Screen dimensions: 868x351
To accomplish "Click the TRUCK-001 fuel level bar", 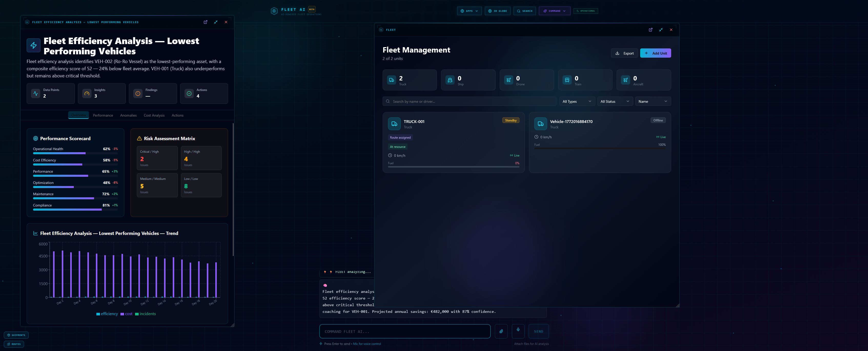I will [454, 167].
